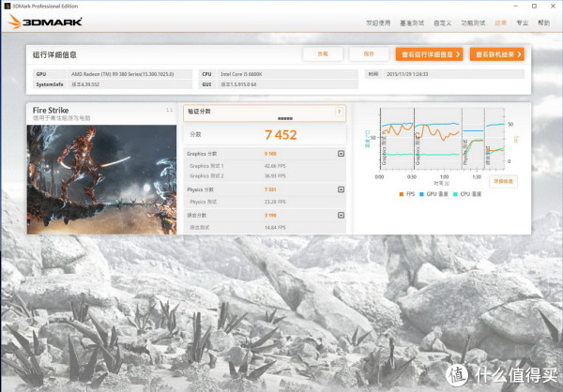563x392 pixels.
Task: Toggle the teal CPU 温度 legend swatch
Action: tap(455, 194)
